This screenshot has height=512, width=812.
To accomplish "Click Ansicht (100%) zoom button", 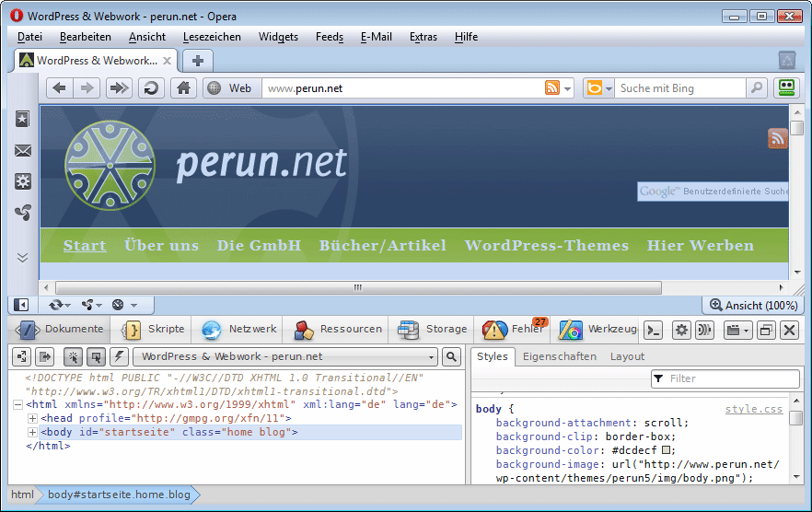I will 753,305.
